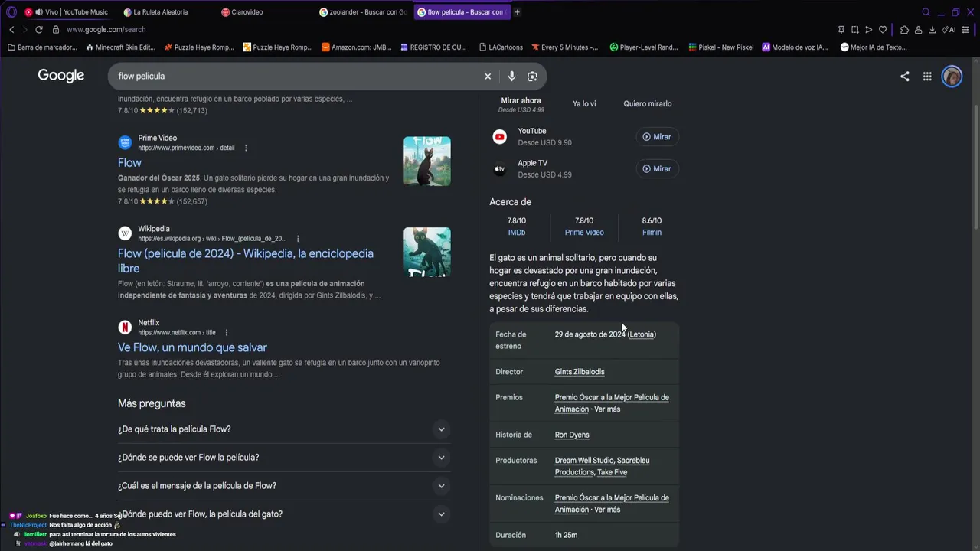The image size is (980, 551).
Task: Open the snapshot capture tool
Action: point(855,30)
